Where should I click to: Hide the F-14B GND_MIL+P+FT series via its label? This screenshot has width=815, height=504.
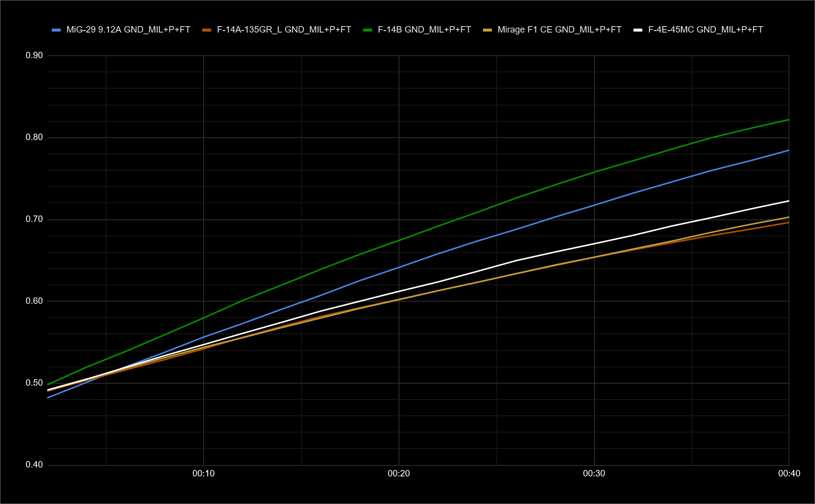click(424, 30)
